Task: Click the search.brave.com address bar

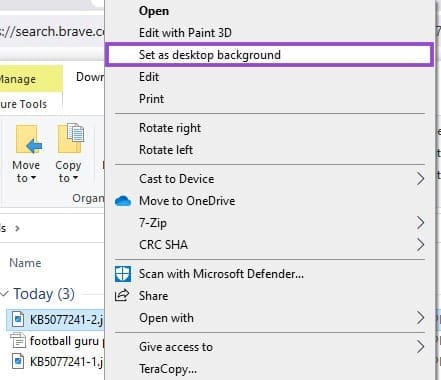Action: (52, 32)
